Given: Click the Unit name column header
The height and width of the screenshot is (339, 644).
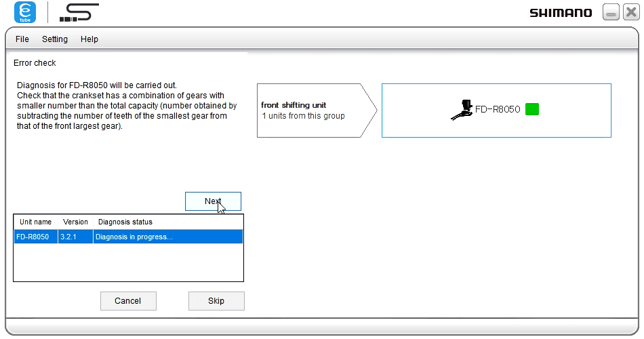Looking at the screenshot, I should click(36, 222).
